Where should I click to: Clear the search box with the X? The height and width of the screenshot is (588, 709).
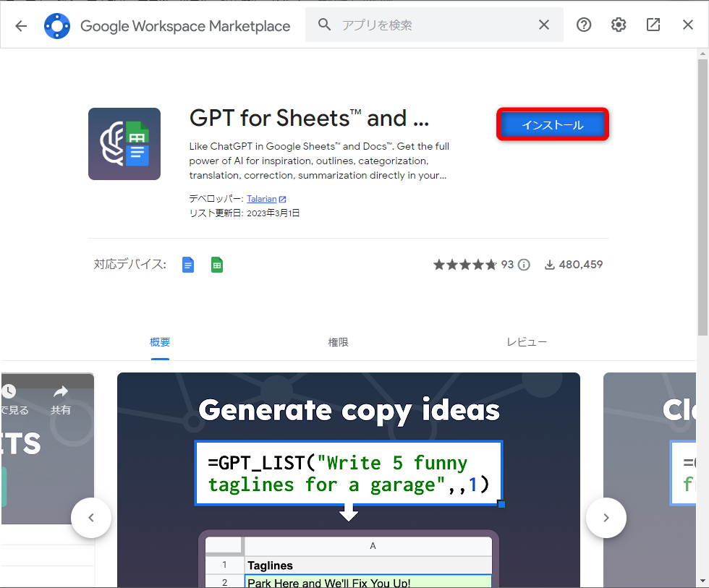click(544, 25)
